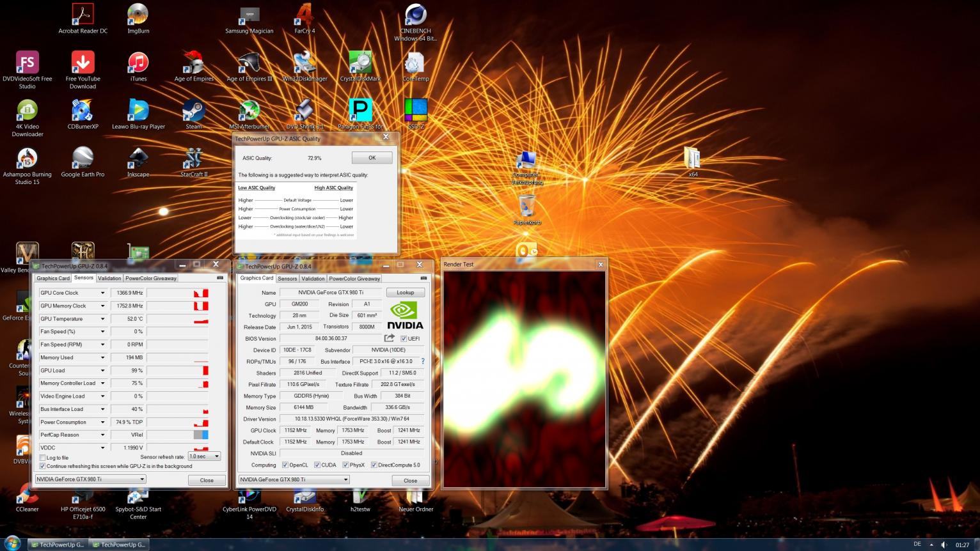Click the camera screenshot icon in GPU-Z Graphics Card window
980x551 pixels.
click(x=423, y=278)
